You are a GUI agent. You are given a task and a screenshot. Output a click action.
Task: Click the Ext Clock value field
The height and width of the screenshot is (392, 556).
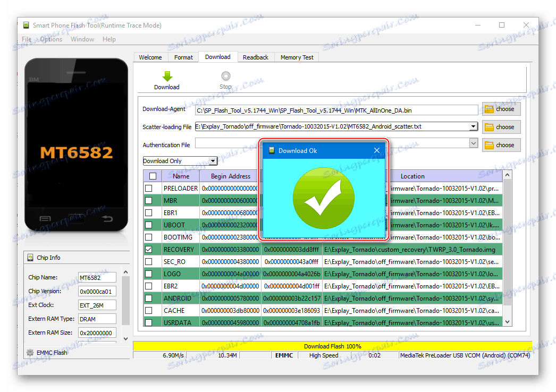click(97, 305)
